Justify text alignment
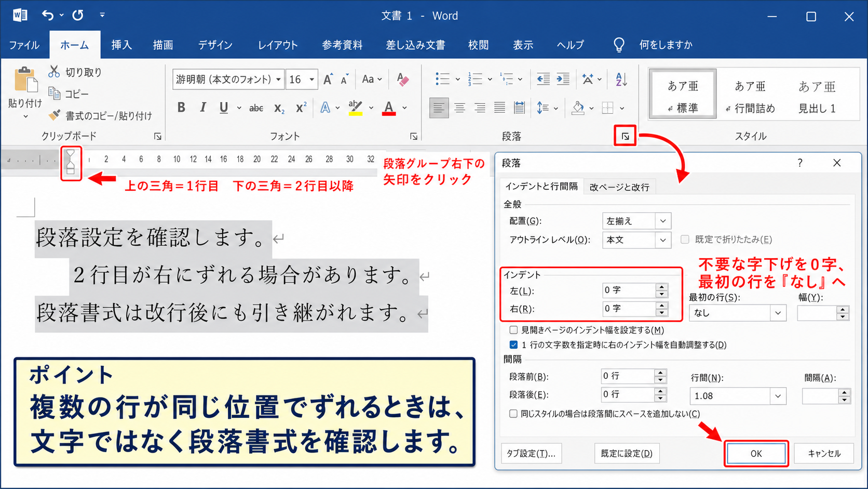868x489 pixels. [499, 108]
